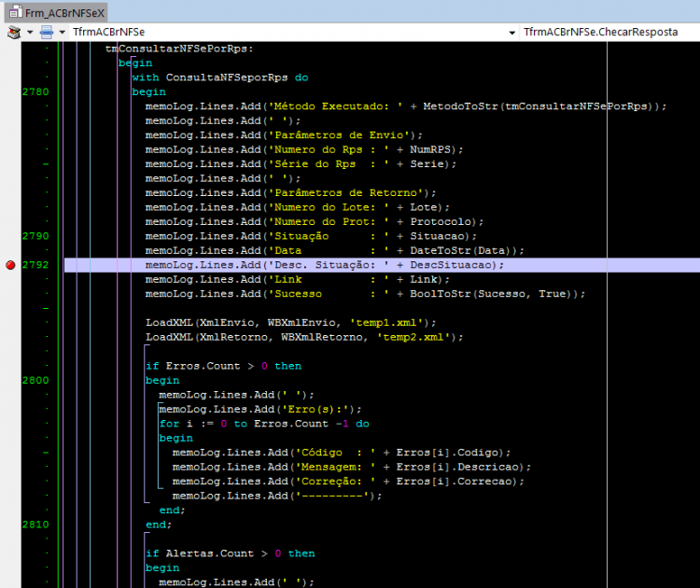Click the '---------' separator string line
Viewport: 700px width, 588px height.
[277, 496]
